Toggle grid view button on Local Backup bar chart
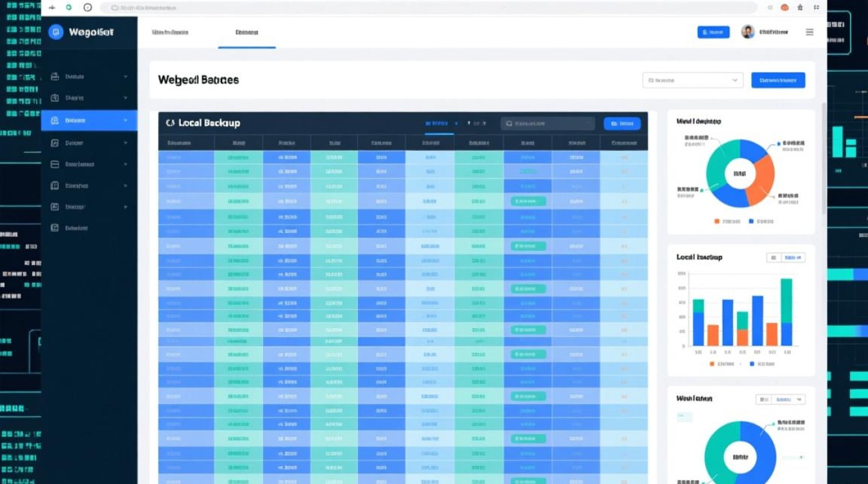 click(x=773, y=257)
